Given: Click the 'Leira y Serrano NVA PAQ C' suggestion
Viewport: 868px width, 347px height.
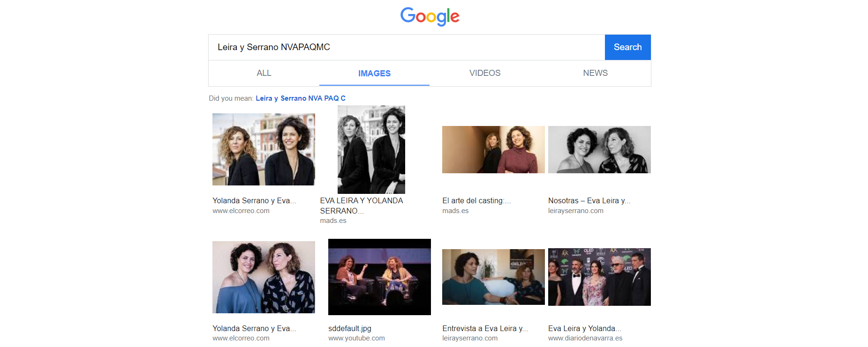Looking at the screenshot, I should tap(300, 98).
